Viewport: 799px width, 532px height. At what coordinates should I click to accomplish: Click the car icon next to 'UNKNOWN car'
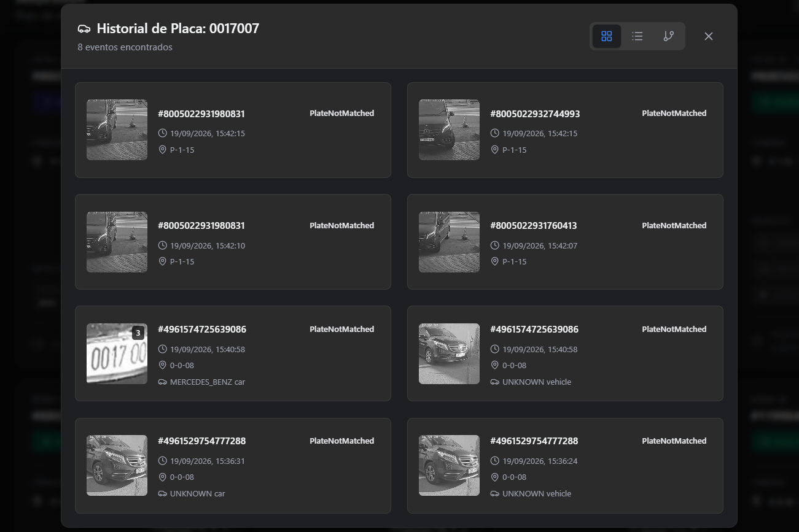(163, 493)
